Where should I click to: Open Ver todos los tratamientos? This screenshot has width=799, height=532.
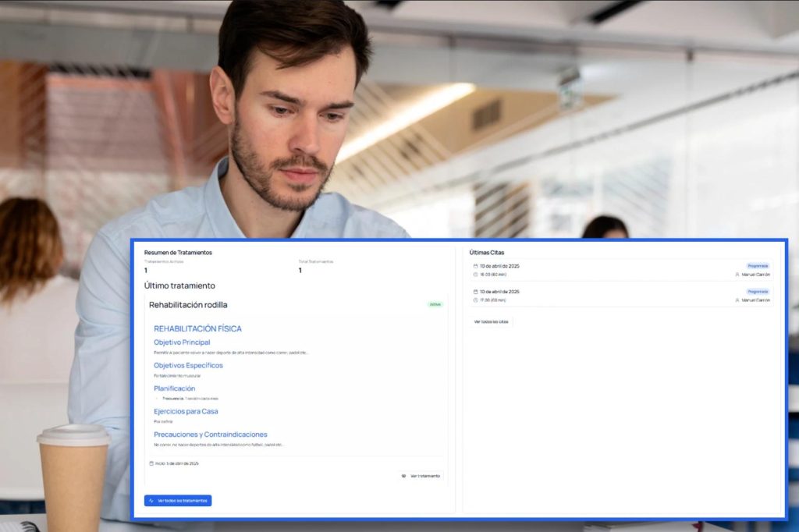pos(178,501)
